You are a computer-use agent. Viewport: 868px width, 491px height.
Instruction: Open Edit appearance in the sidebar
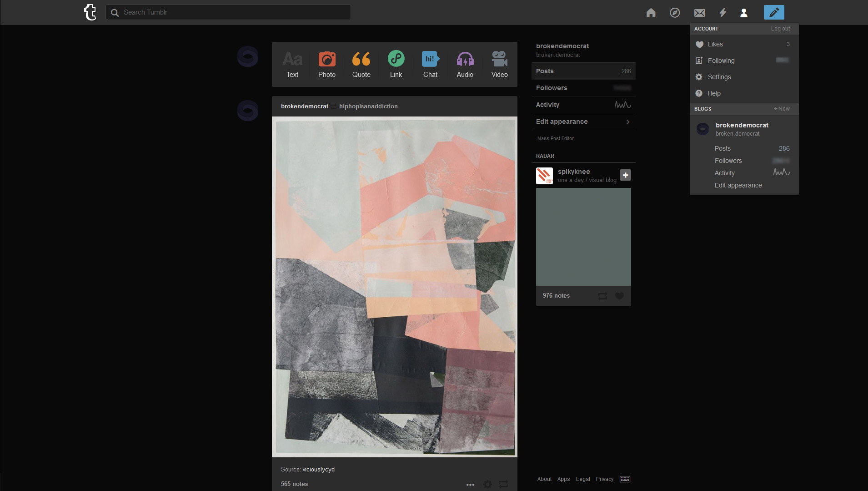[583, 121]
